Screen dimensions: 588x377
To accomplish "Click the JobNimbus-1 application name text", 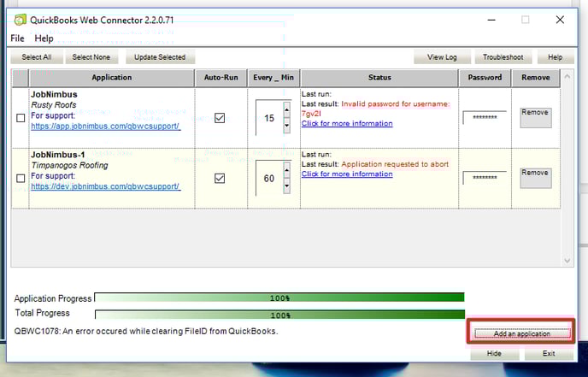I will (58, 155).
